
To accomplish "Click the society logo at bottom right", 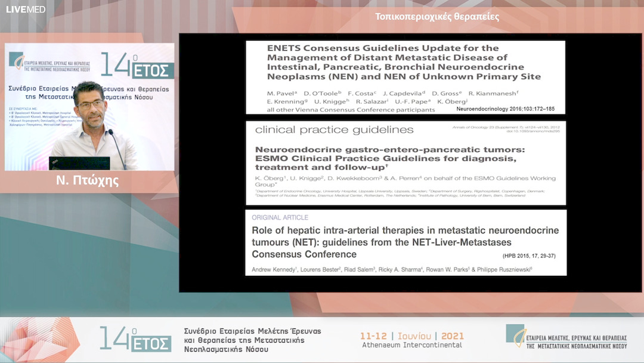I will click(566, 337).
